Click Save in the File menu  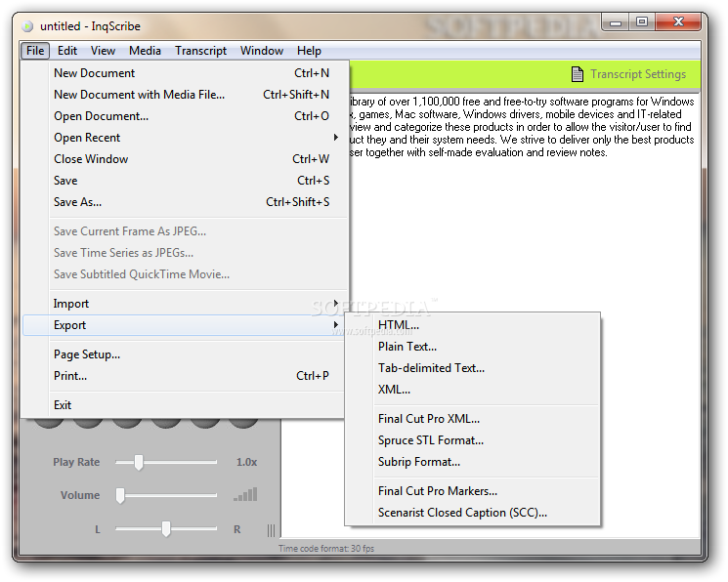point(185,181)
